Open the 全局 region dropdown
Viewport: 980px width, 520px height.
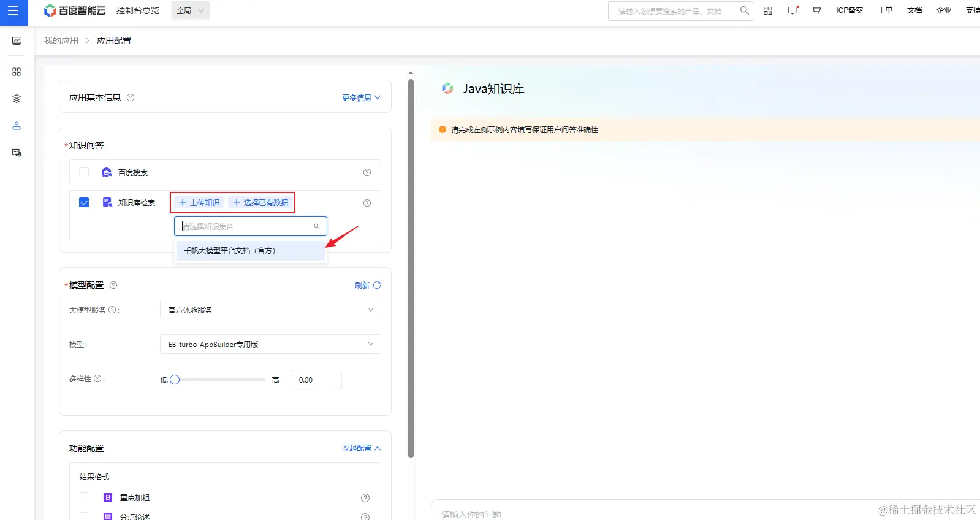[191, 10]
